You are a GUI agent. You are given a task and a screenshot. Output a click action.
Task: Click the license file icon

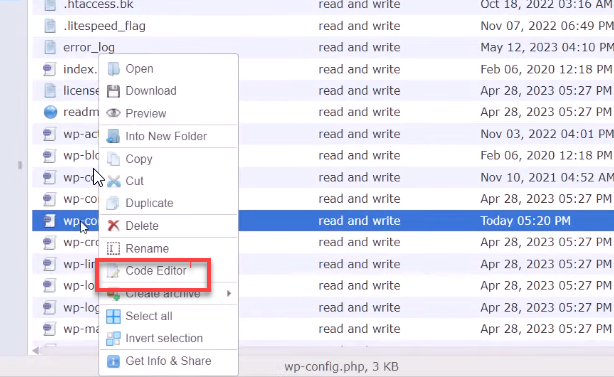[50, 90]
